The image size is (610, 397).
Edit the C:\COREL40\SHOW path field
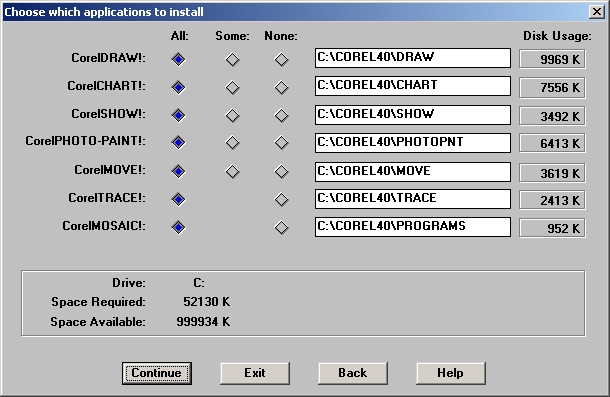point(413,115)
